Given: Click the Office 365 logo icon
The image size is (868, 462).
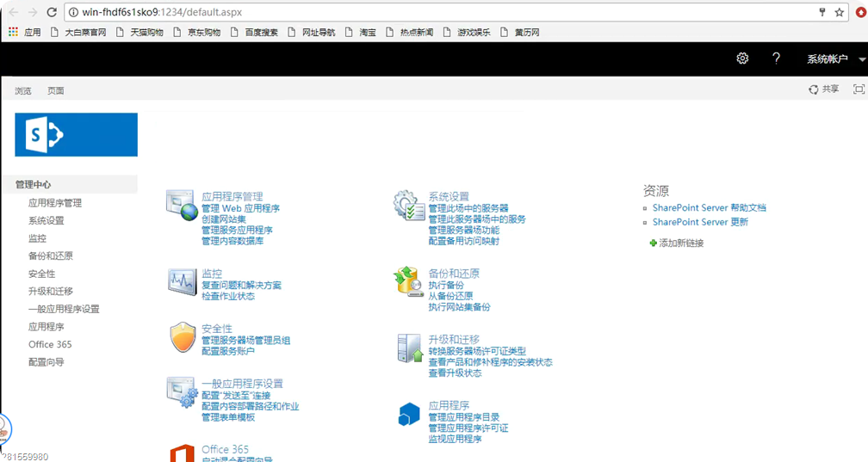Looking at the screenshot, I should point(183,453).
